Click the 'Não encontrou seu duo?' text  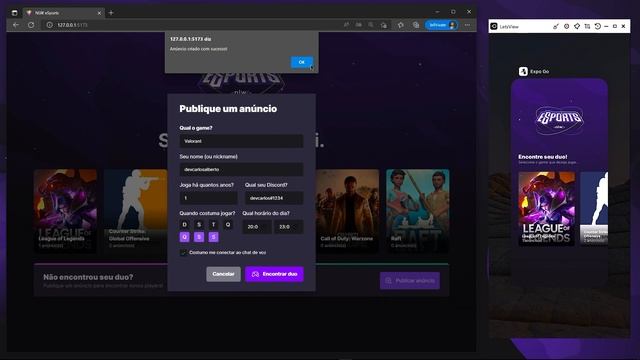coord(88,277)
